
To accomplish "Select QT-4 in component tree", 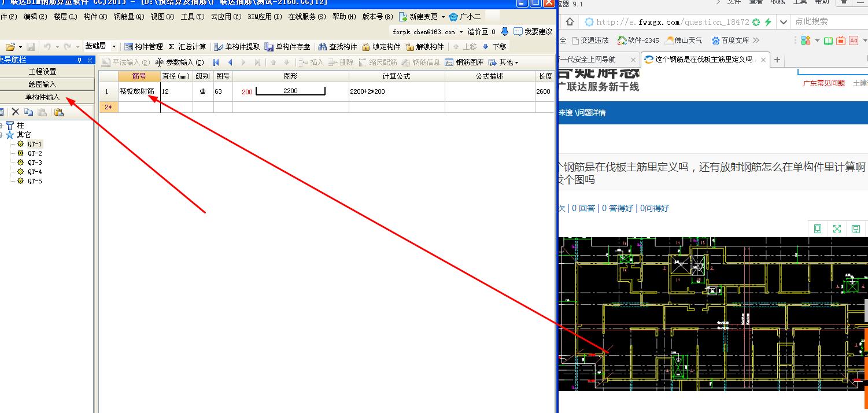I will click(35, 172).
